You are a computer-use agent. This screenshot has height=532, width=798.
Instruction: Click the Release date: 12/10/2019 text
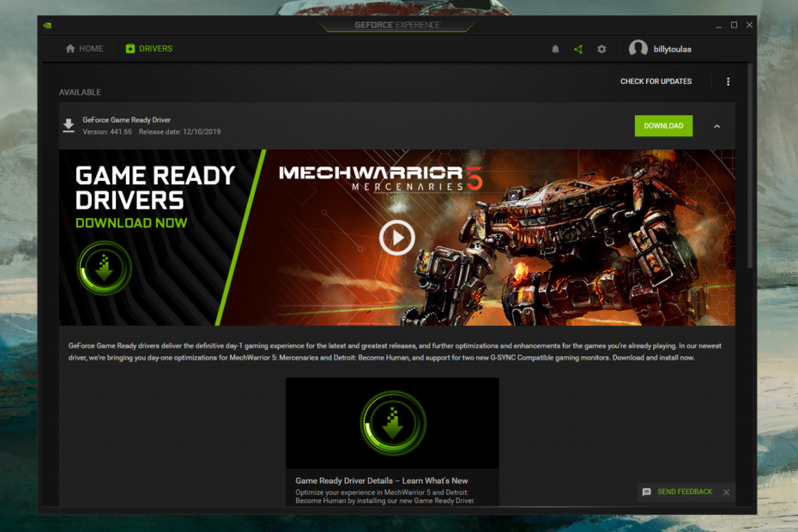[x=179, y=132]
